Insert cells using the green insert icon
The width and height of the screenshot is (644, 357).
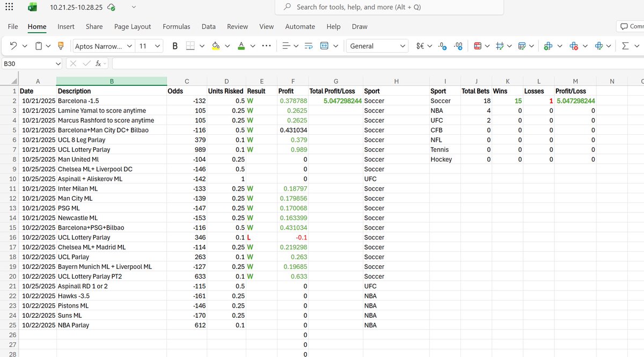[x=547, y=46]
